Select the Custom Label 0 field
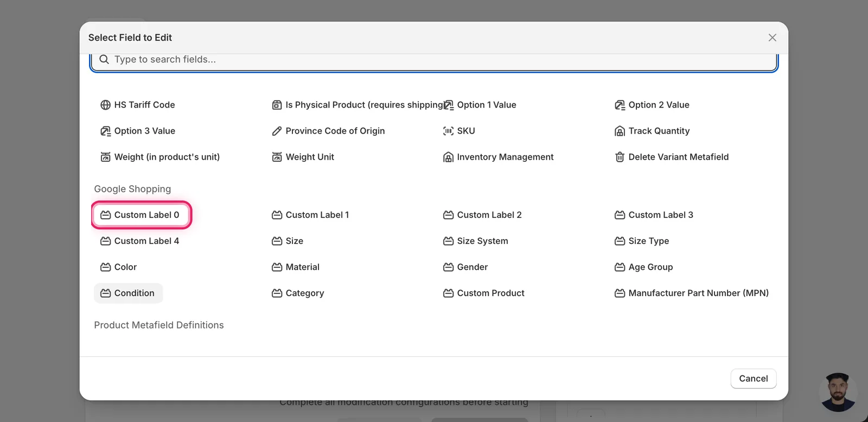The image size is (868, 422). pyautogui.click(x=140, y=215)
